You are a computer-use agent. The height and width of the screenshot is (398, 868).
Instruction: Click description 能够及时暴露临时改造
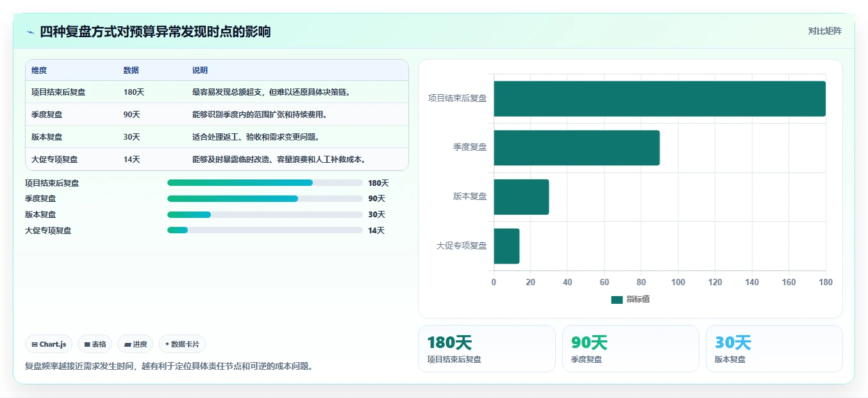coord(279,160)
